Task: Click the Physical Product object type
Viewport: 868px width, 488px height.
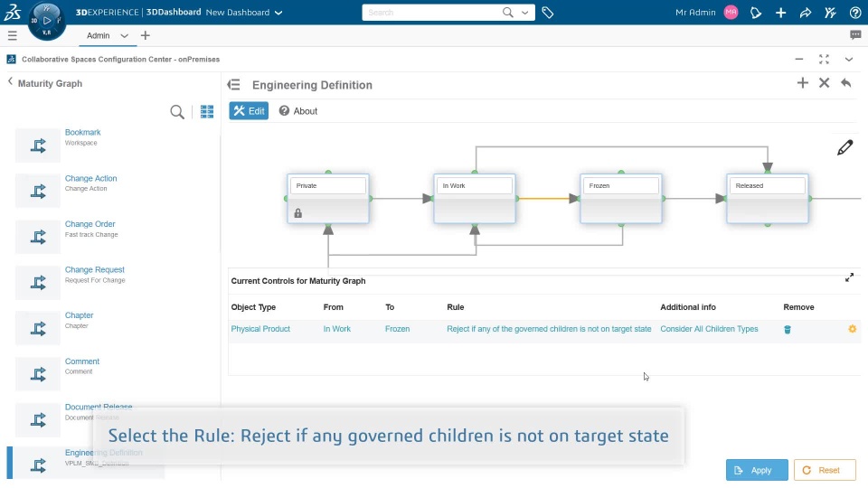Action: coord(260,329)
